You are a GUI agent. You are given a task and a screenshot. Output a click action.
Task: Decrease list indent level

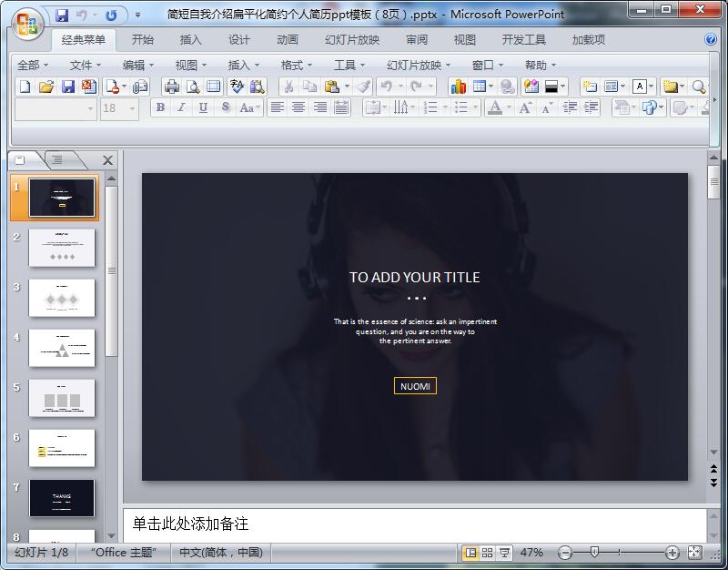point(570,107)
